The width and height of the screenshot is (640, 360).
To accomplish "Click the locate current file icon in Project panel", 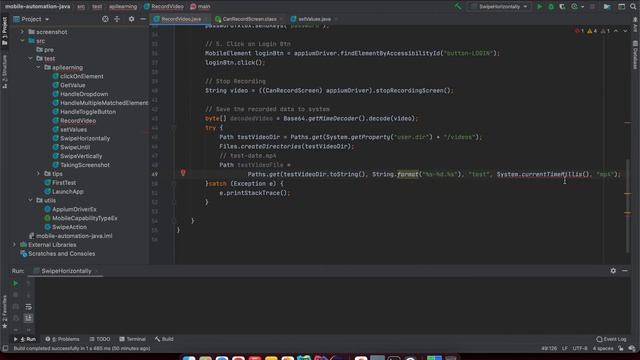I will click(x=105, y=19).
